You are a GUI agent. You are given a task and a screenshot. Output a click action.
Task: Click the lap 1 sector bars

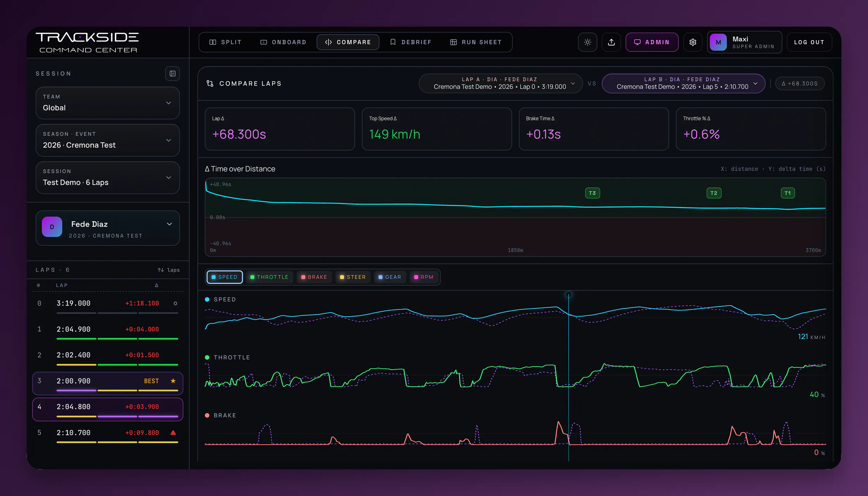[117, 339]
